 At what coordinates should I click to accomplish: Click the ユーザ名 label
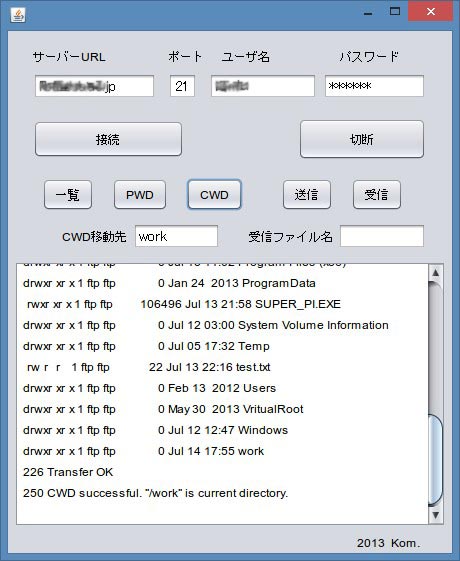pyautogui.click(x=245, y=57)
